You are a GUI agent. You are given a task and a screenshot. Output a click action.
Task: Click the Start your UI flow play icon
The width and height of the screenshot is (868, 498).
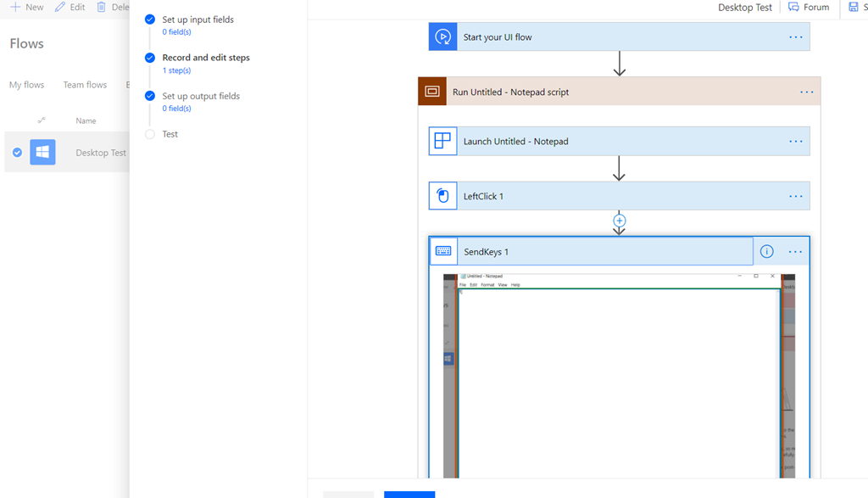442,37
